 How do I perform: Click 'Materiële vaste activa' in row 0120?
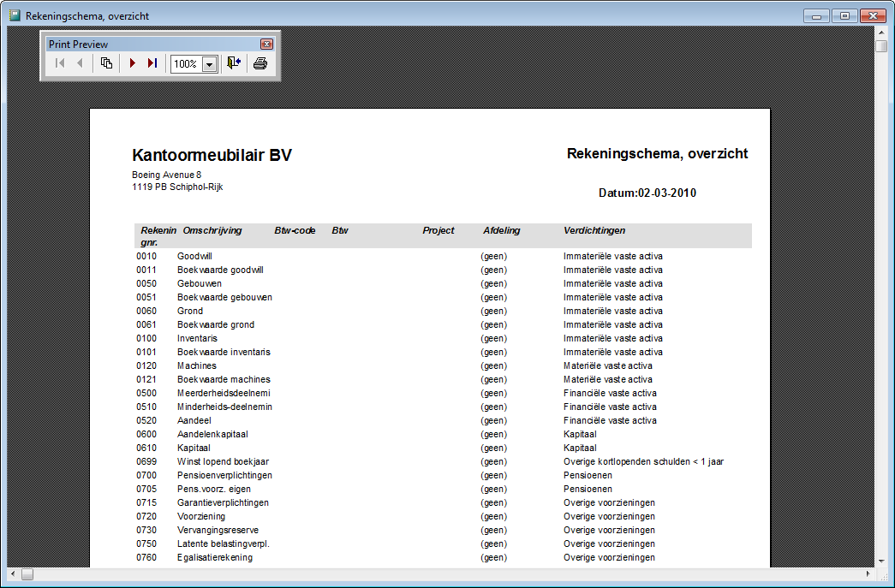pyautogui.click(x=608, y=365)
